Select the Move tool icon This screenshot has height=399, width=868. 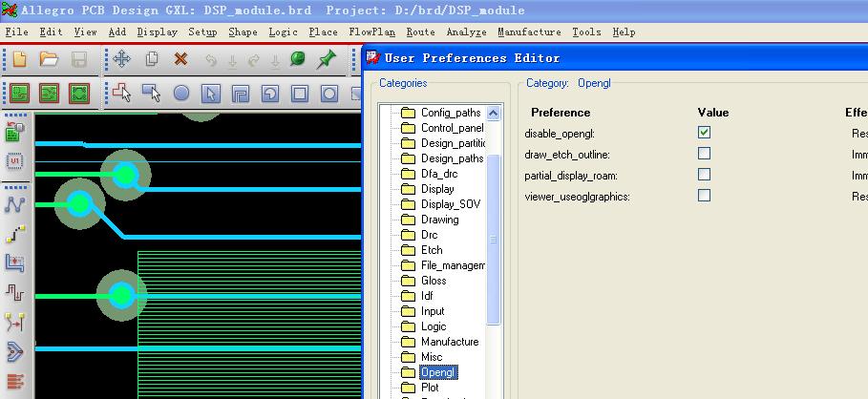click(x=121, y=59)
